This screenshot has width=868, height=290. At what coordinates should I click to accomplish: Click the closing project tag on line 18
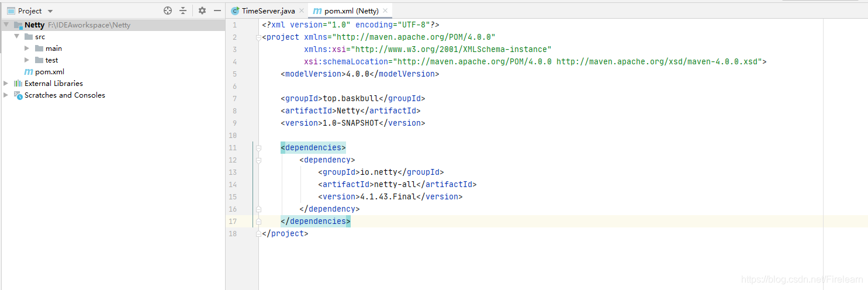point(285,233)
